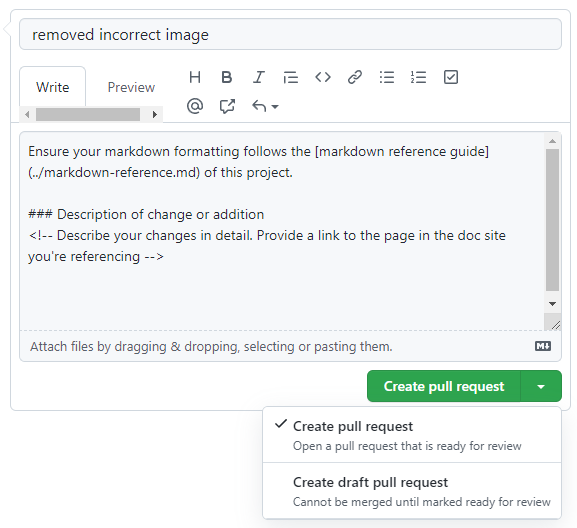577x528 pixels.
Task: Click the text area resize handle
Action: tap(555, 325)
